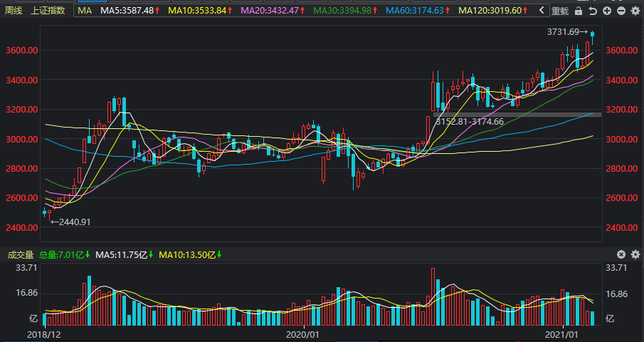
Task: Click the yellow MA10 indicator label
Action: 203,11
